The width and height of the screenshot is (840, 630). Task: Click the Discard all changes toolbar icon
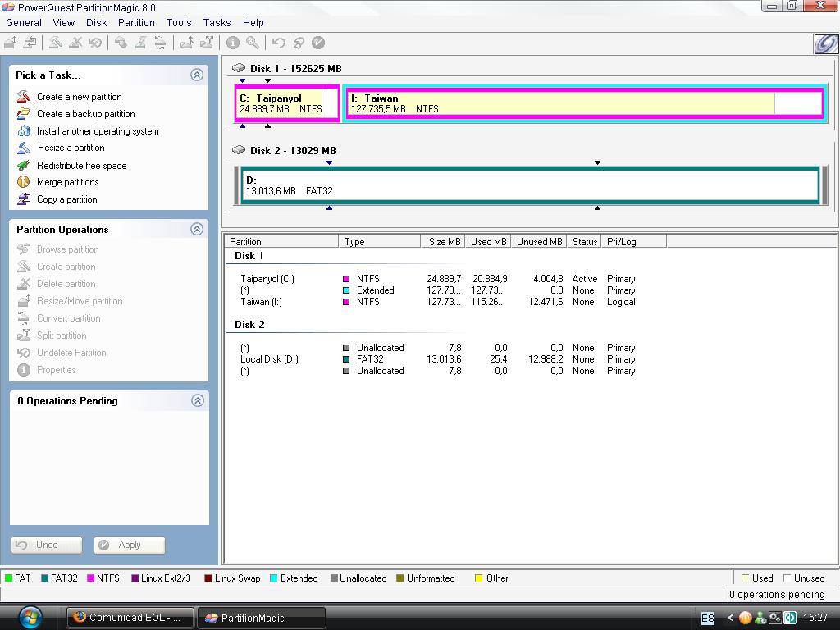coord(299,43)
